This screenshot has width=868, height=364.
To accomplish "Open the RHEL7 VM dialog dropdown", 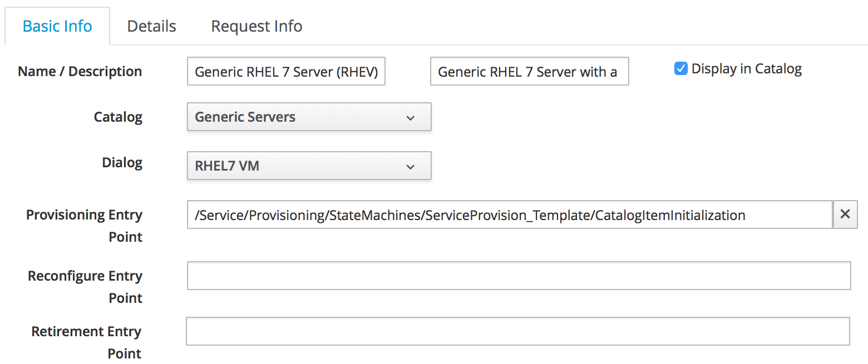I will [x=309, y=166].
